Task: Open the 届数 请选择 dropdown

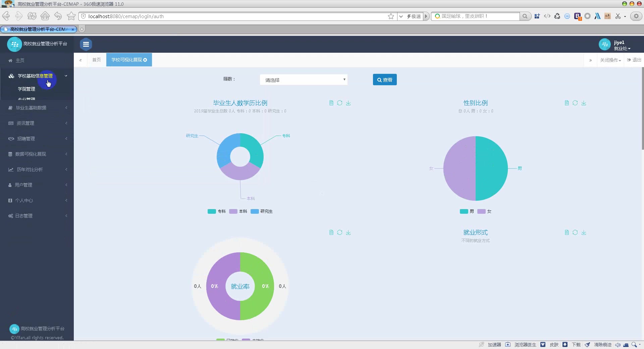Action: click(304, 80)
